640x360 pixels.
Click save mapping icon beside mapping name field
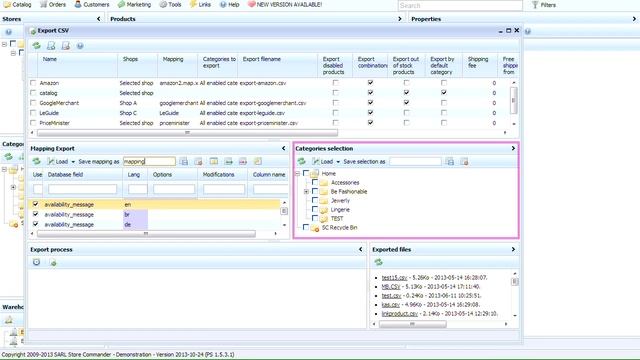coord(184,162)
